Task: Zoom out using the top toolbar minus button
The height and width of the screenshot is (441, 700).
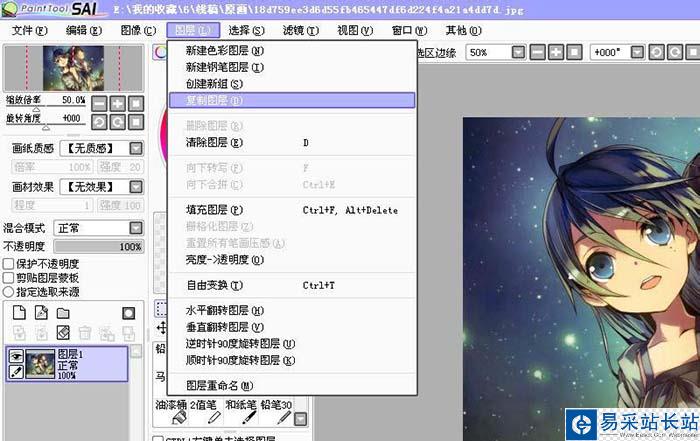Action: point(538,53)
